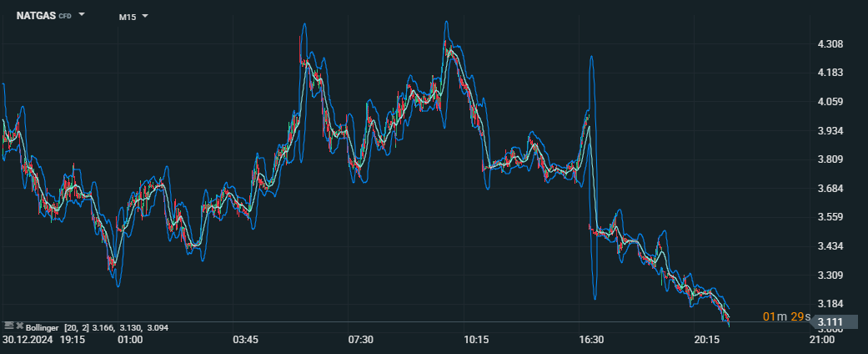Image resolution: width=868 pixels, height=354 pixels.
Task: Remove Bollinger indicator with X icon
Action: 19,326
